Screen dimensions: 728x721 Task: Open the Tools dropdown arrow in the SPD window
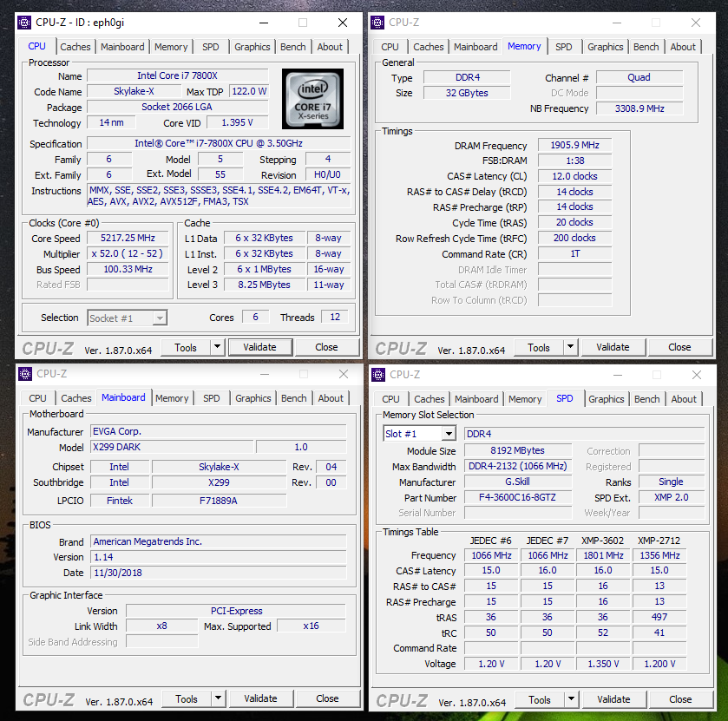[x=572, y=699]
